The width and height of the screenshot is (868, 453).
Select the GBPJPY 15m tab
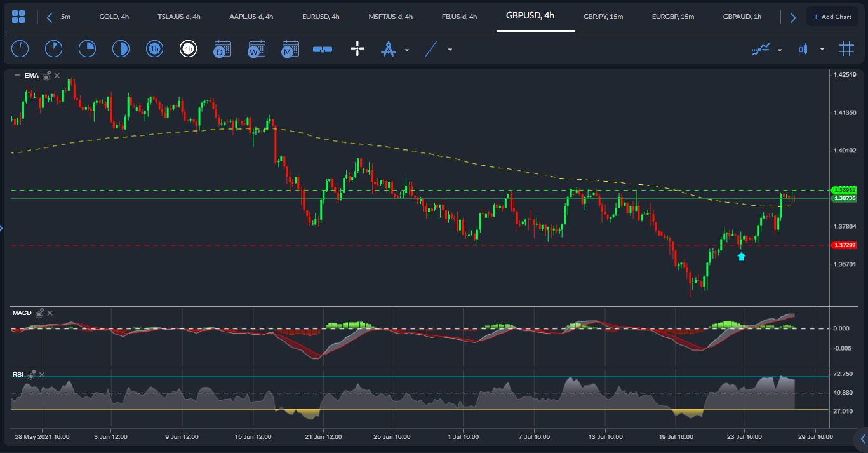coord(603,17)
